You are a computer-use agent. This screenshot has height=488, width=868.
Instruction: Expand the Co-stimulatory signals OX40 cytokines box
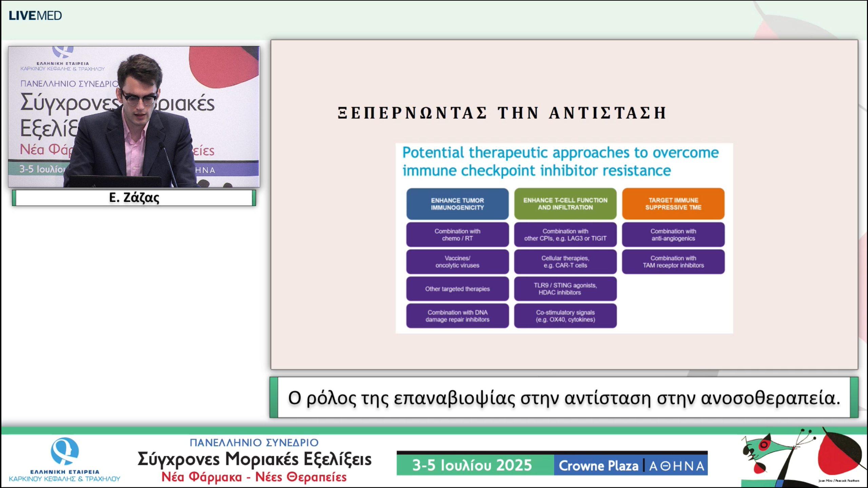(x=565, y=316)
